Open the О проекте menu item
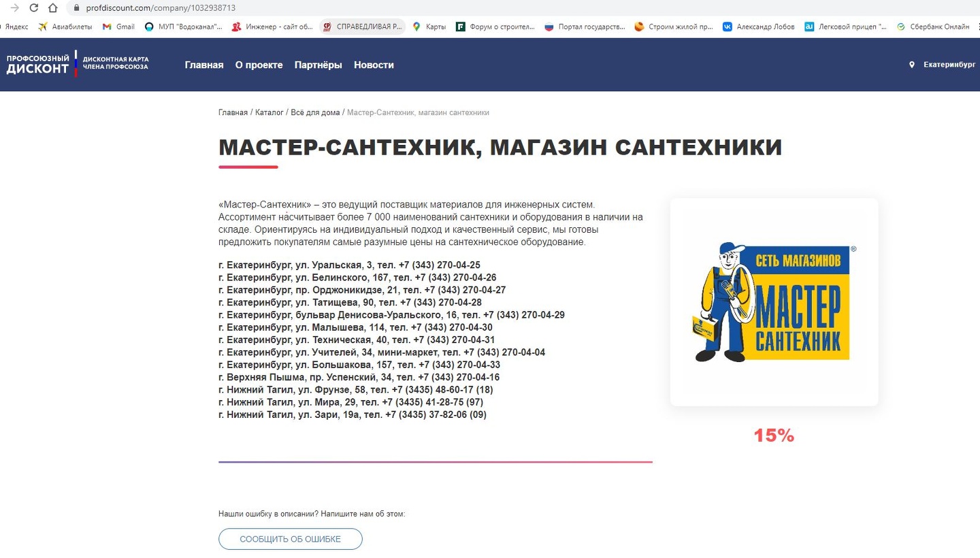 [x=259, y=65]
